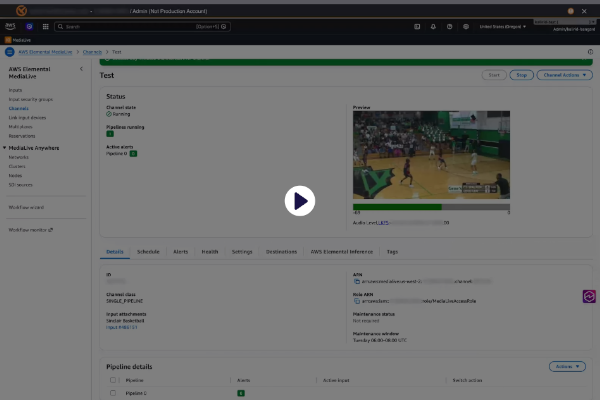This screenshot has width=600, height=400.
Task: Click the Pipeline 0 active alerts badge
Action: (133, 153)
